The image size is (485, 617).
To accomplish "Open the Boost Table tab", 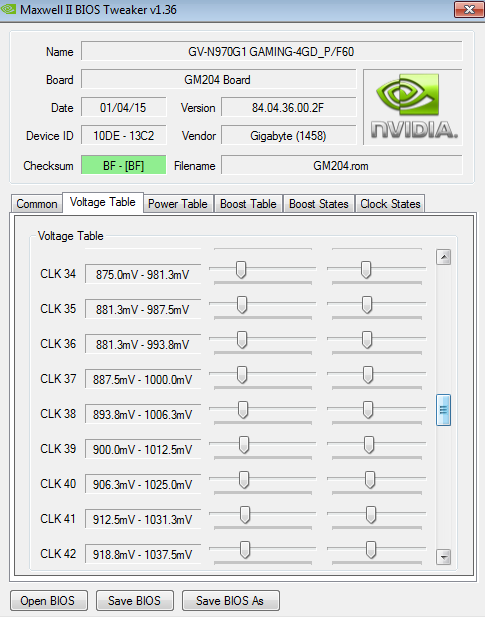I will point(248,204).
